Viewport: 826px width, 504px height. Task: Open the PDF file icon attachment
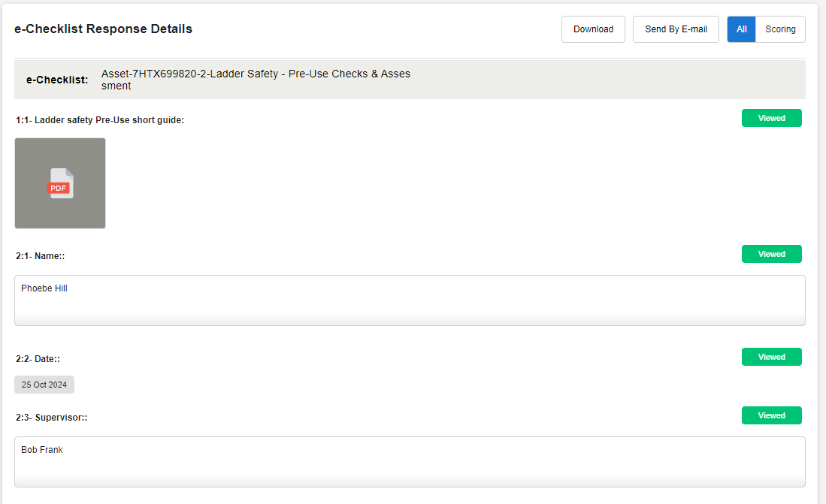61,183
